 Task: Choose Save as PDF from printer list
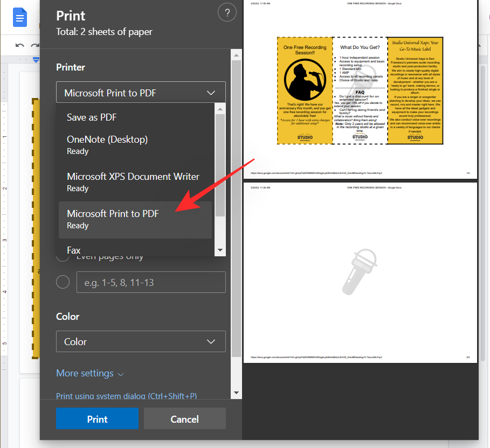click(x=92, y=117)
